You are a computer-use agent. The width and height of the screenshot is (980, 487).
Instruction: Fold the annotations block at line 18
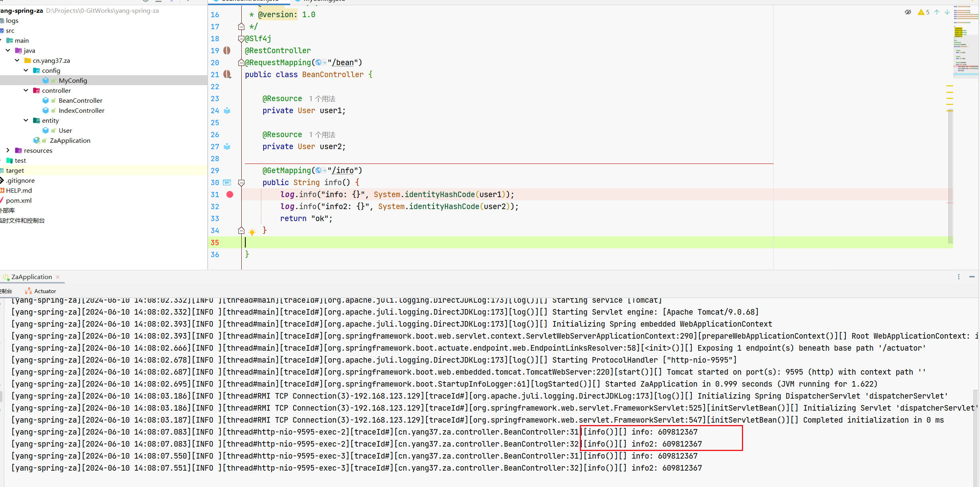[241, 39]
